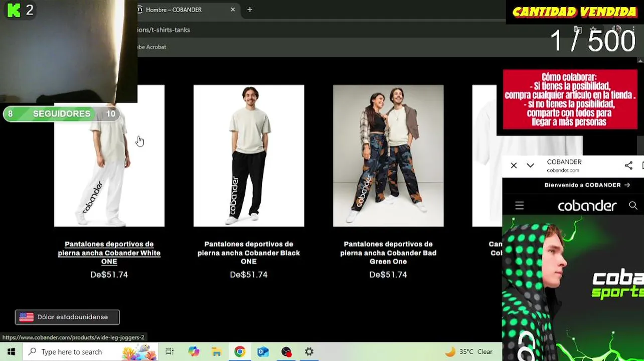Switch to Google Chrome in the taskbar

[240, 351]
